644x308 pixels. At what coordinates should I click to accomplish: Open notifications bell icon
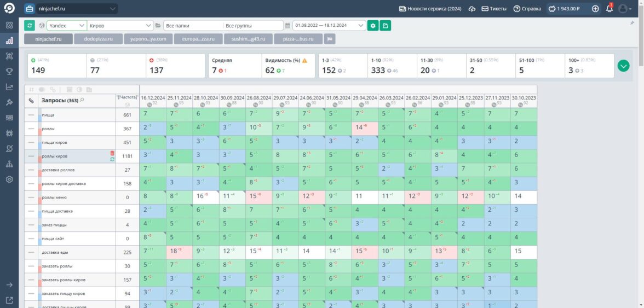coord(609,9)
